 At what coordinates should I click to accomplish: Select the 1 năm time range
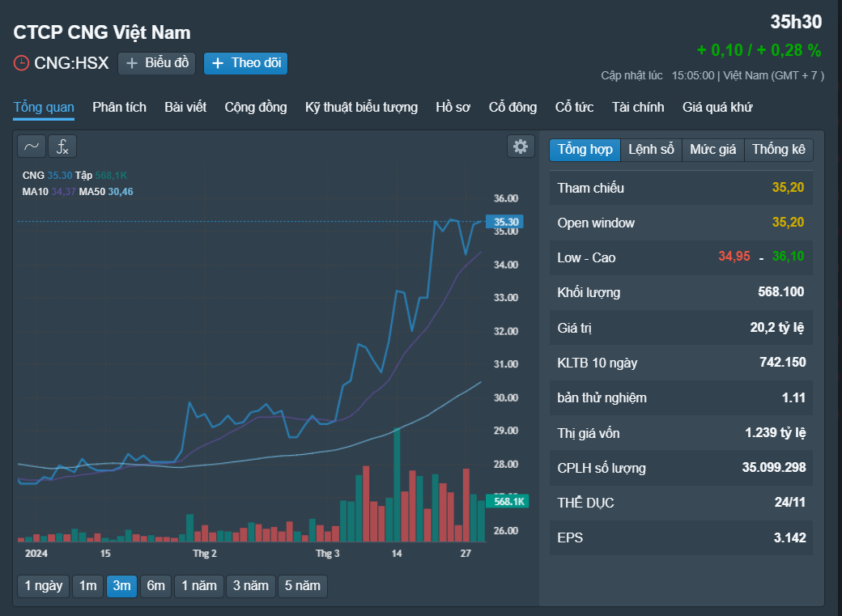click(x=198, y=586)
